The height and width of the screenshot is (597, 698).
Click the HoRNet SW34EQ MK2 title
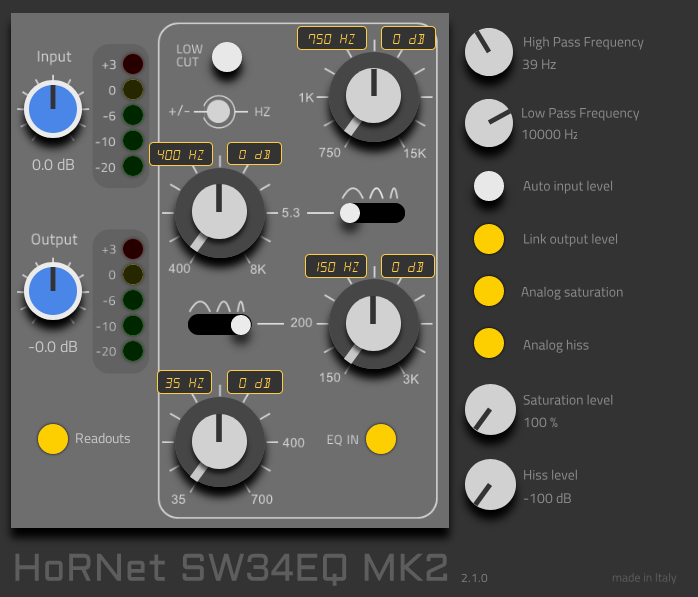pyautogui.click(x=231, y=569)
